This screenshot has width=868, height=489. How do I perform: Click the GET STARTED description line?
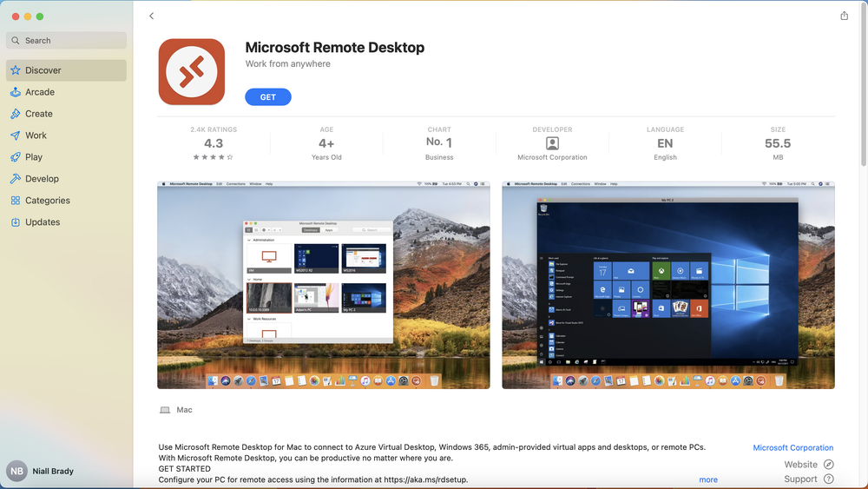[x=184, y=468]
